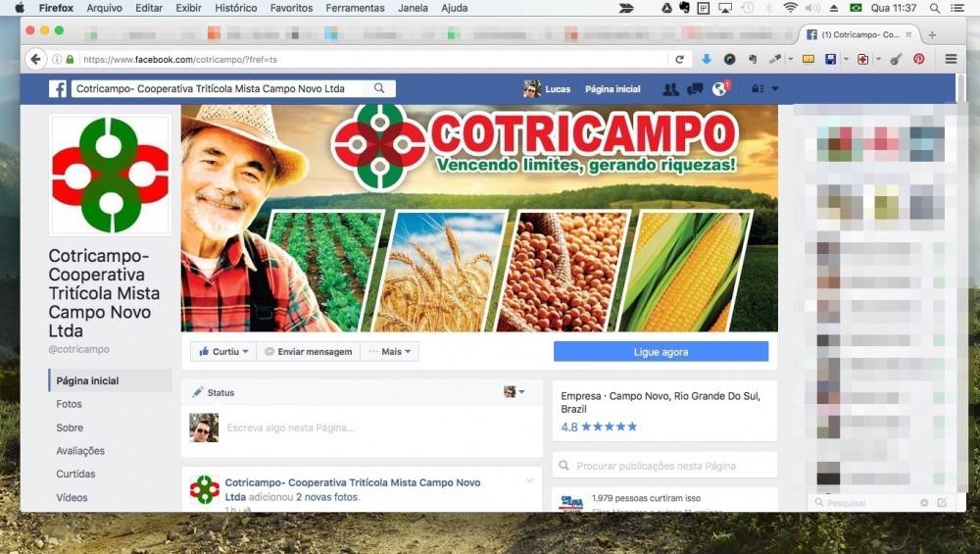Expand the eyedropper tool dropdown arrow
The image size is (980, 554).
point(790,60)
